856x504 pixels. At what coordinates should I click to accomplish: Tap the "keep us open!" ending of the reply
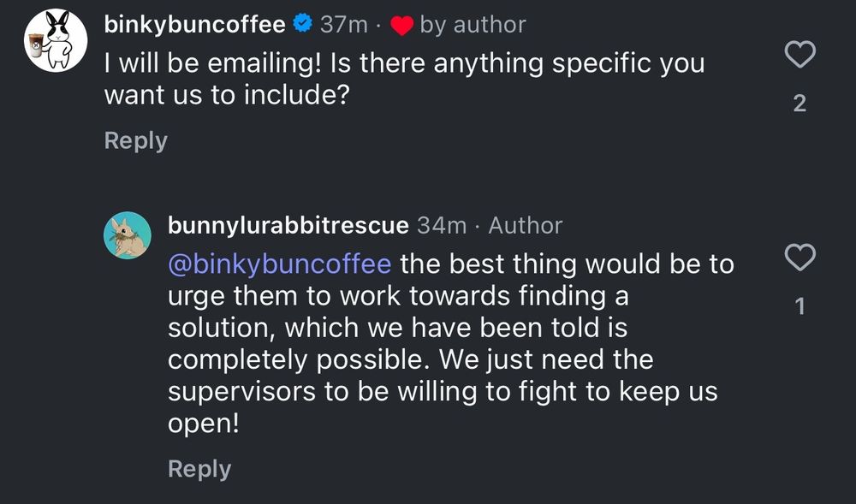443,407
